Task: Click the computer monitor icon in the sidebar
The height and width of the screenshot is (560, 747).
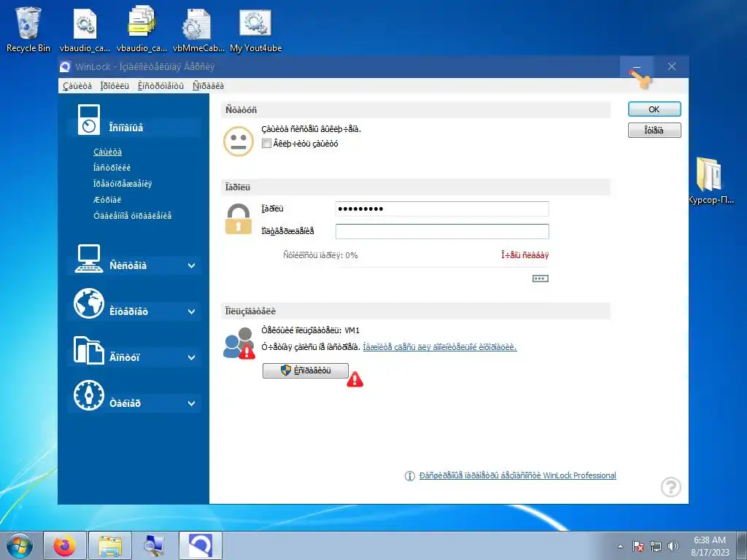Action: click(x=88, y=259)
